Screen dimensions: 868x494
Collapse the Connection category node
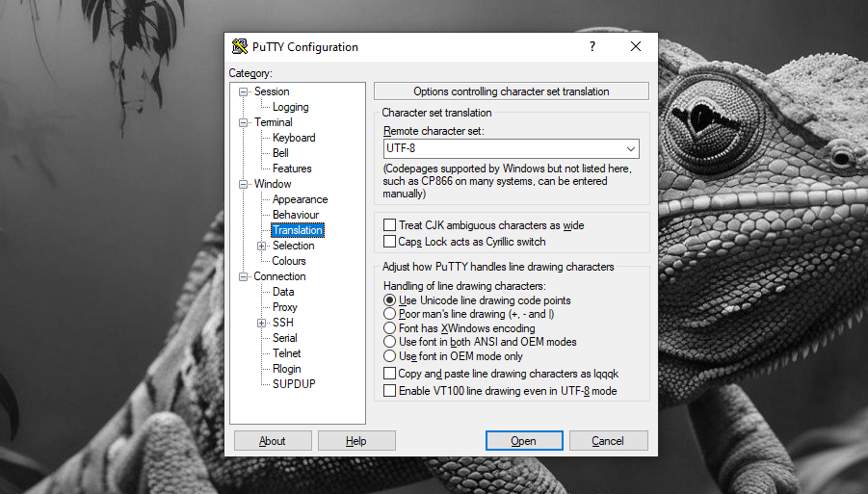coord(244,276)
